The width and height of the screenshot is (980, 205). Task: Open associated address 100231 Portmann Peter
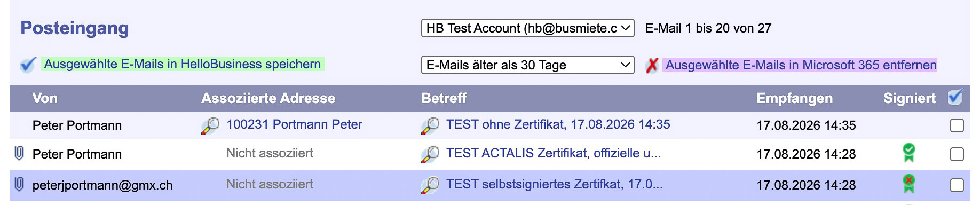(294, 124)
